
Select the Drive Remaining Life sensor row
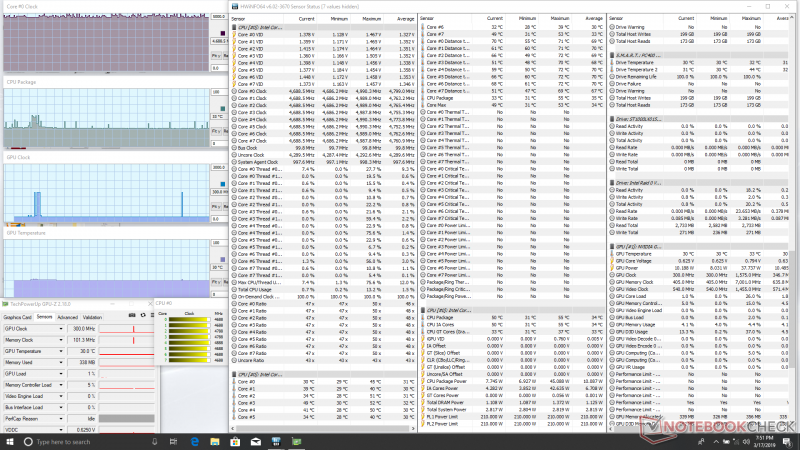700,77
